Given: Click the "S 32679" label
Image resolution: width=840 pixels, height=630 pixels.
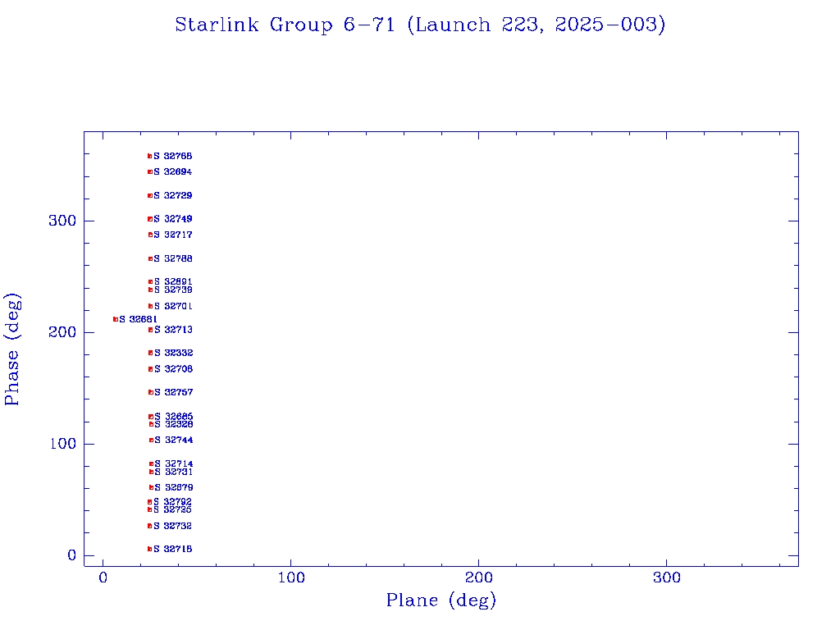Looking at the screenshot, I should click(x=174, y=488).
